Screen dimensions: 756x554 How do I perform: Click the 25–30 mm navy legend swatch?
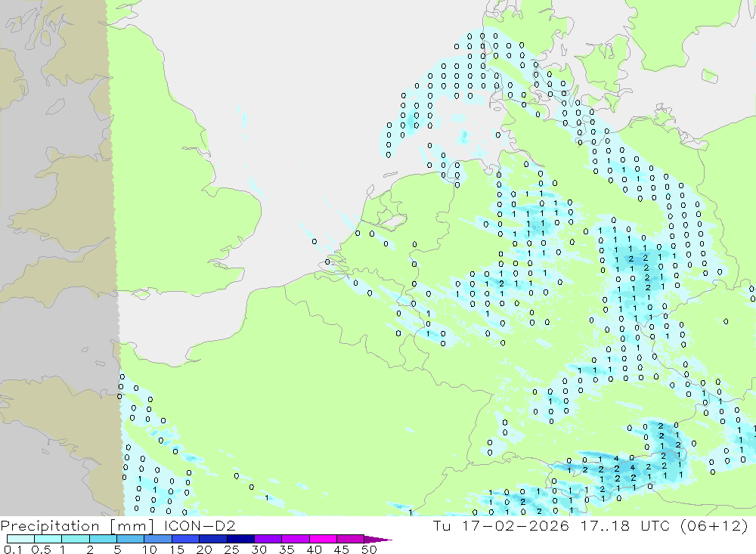(x=240, y=539)
